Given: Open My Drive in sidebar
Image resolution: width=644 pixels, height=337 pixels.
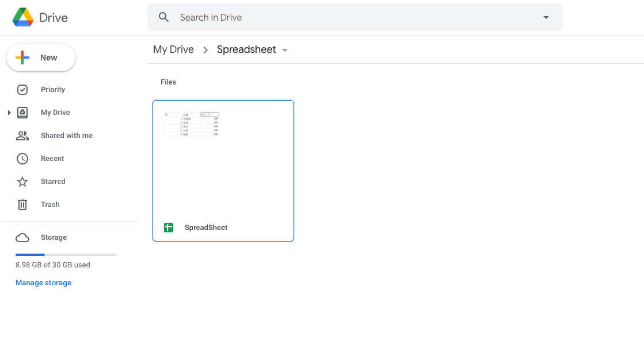Looking at the screenshot, I should tap(55, 113).
